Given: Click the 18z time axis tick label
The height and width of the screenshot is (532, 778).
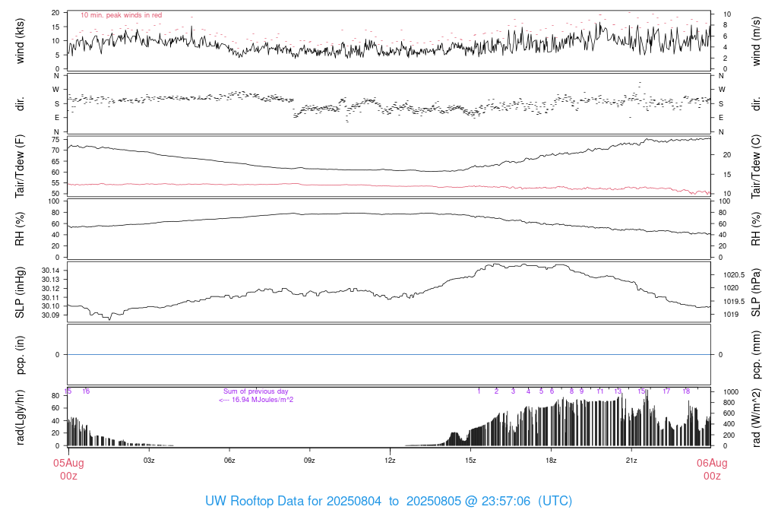Looking at the screenshot, I should coord(551,461).
